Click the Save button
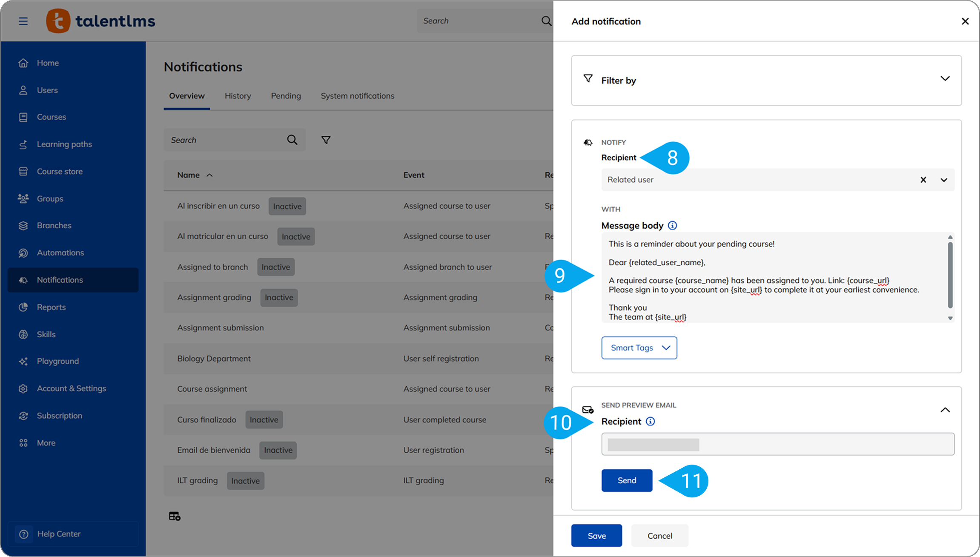 click(596, 536)
